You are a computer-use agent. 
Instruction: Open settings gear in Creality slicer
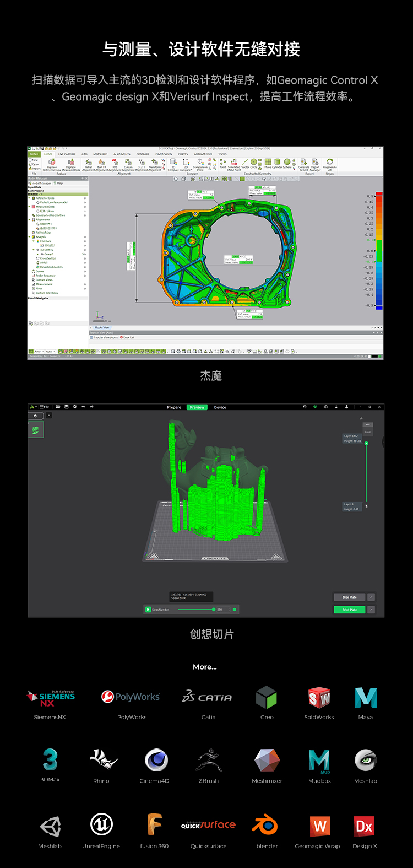(75, 407)
